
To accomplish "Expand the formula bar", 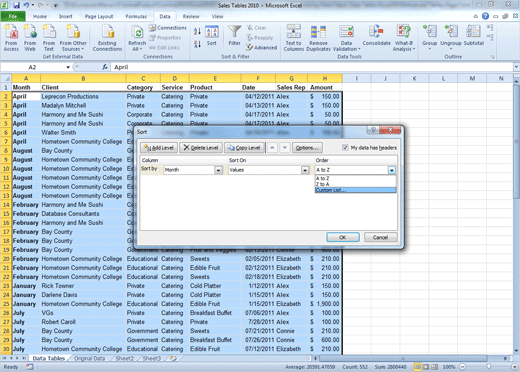I will (x=516, y=67).
